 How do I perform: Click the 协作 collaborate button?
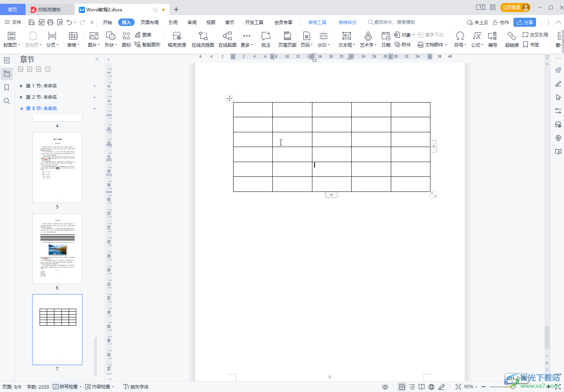(501, 22)
